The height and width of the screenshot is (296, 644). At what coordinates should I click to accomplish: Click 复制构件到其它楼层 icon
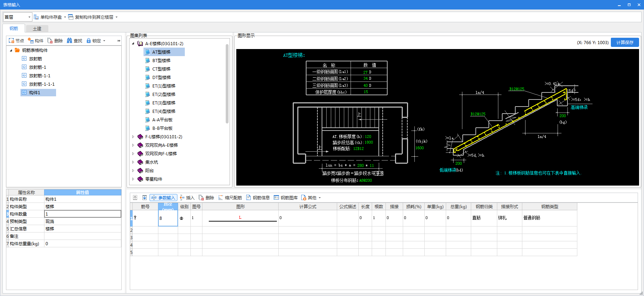(71, 17)
